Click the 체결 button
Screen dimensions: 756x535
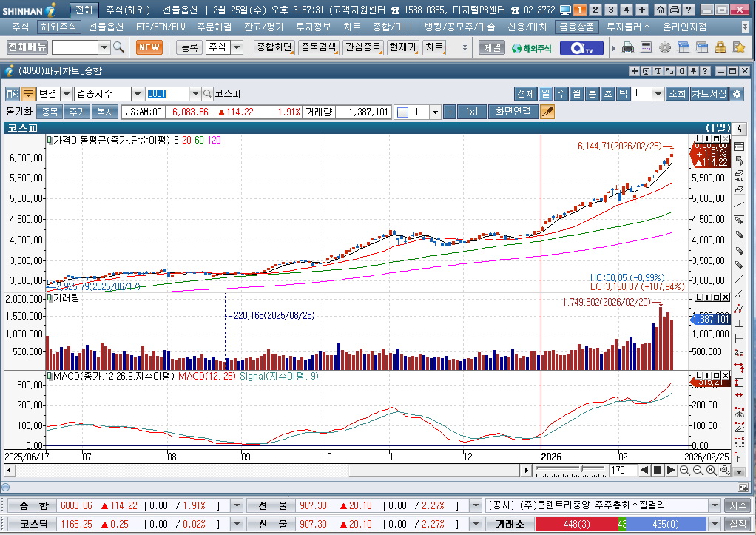pos(492,47)
